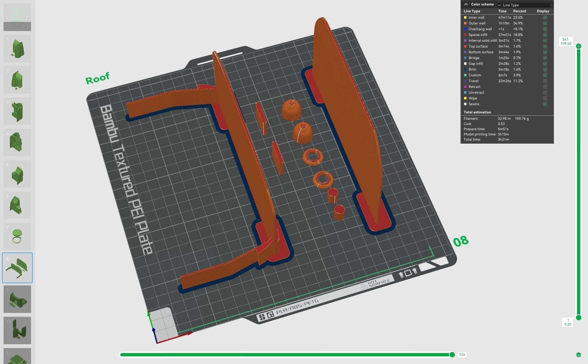Click the Brim legend row label
The width and height of the screenshot is (588, 364).
coord(472,70)
